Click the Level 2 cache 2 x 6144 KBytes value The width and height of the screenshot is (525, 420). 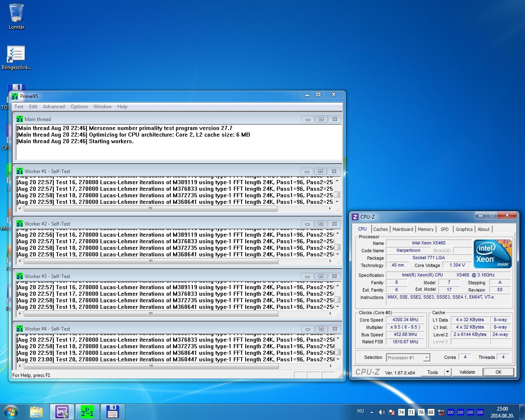470,334
